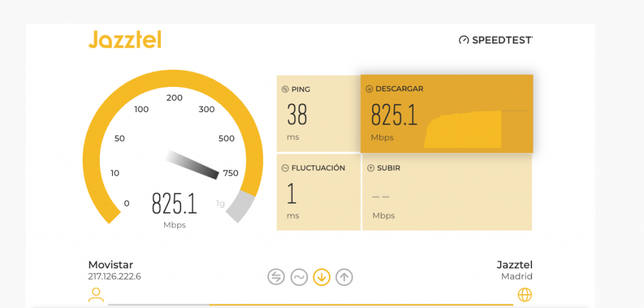Select the highlighted download stage icon
Viewport: 644px width, 308px height.
(x=321, y=277)
